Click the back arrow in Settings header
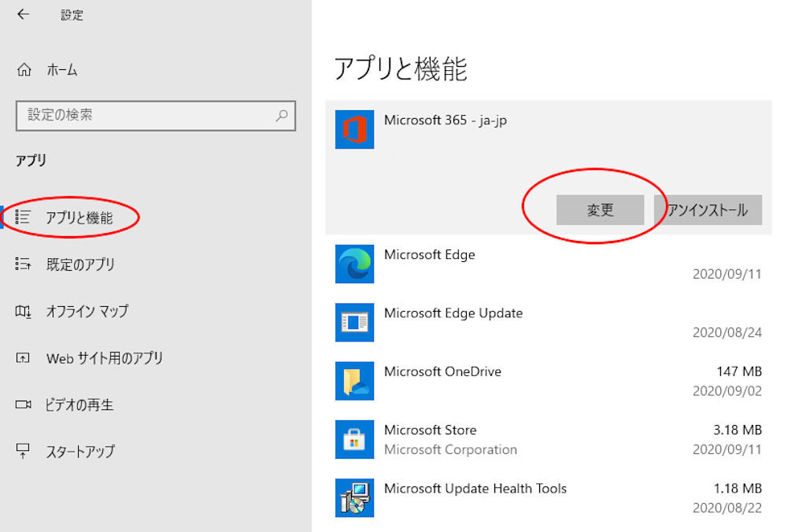 pos(23,15)
